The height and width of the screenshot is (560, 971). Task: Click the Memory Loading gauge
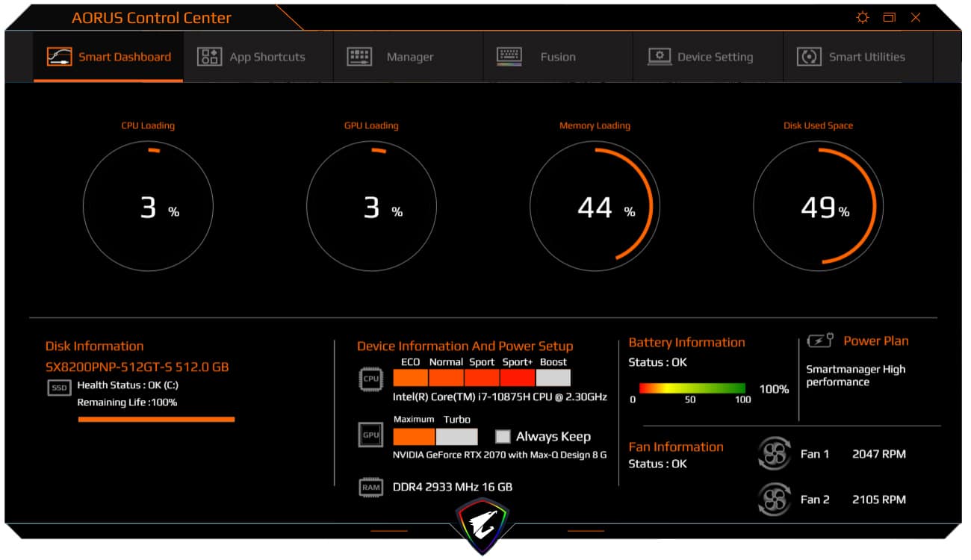(x=595, y=207)
